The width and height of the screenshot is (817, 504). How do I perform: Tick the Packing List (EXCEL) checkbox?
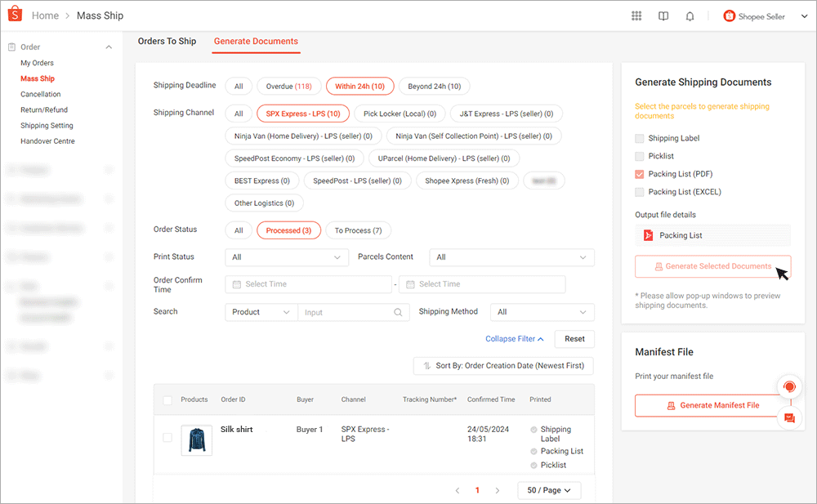(x=640, y=192)
